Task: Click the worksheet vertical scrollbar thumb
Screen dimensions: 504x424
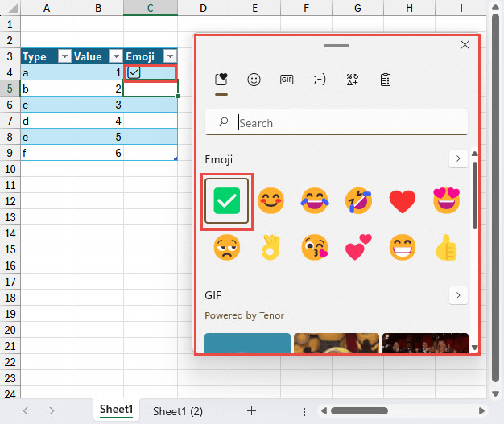Action: click(496, 198)
